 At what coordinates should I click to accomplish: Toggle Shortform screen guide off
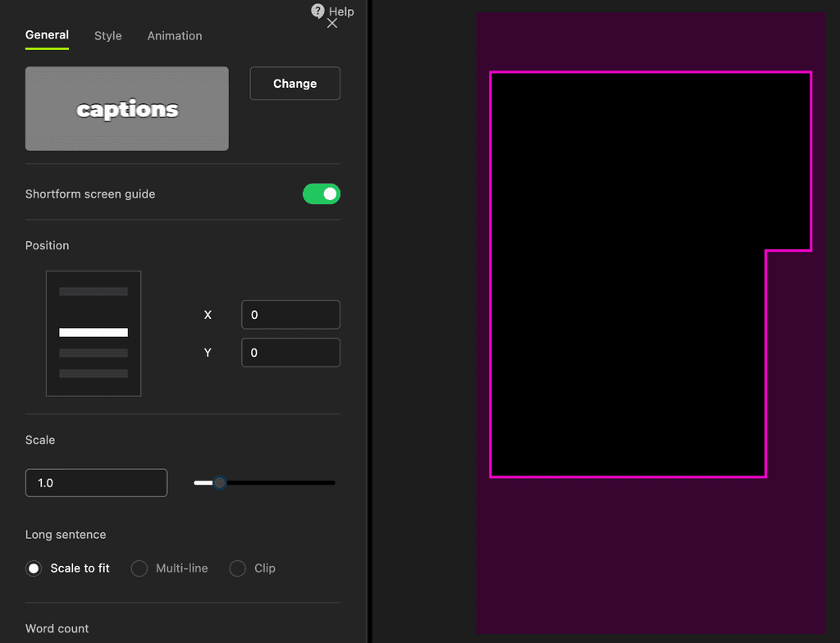coord(322,194)
